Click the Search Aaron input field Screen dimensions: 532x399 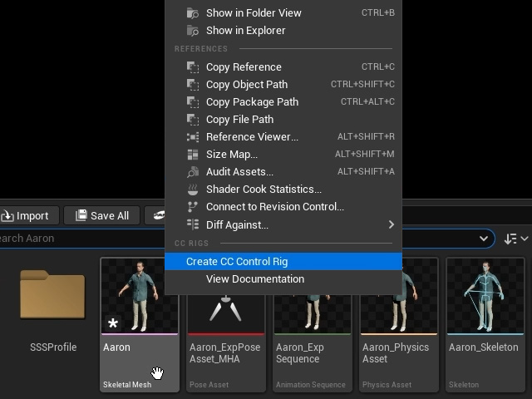point(81,239)
